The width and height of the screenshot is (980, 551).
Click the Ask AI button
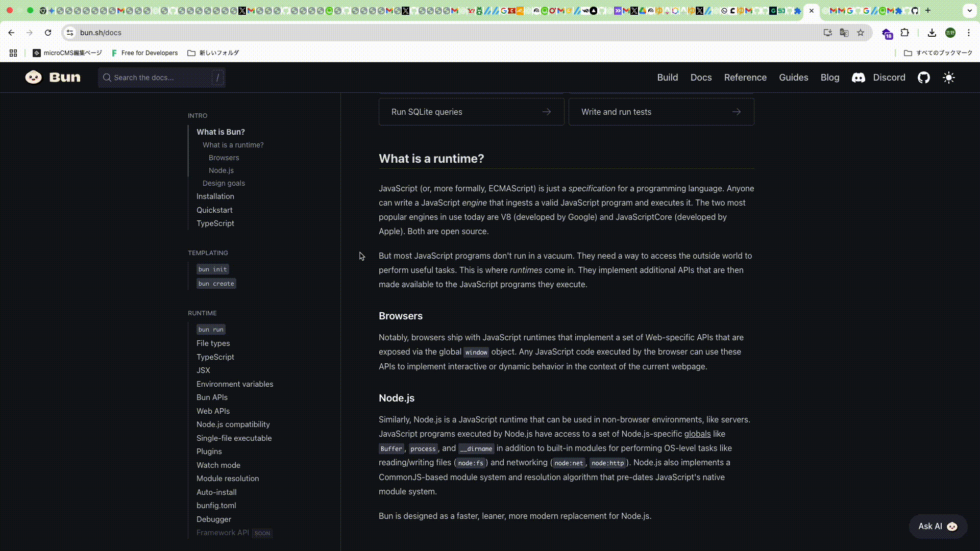(x=938, y=527)
